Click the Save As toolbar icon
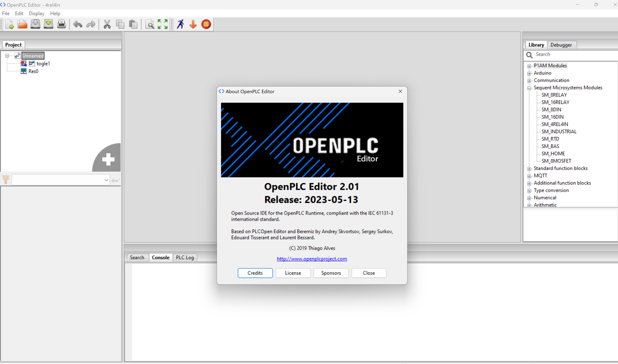Screen dimensions: 618x364 click(48, 24)
